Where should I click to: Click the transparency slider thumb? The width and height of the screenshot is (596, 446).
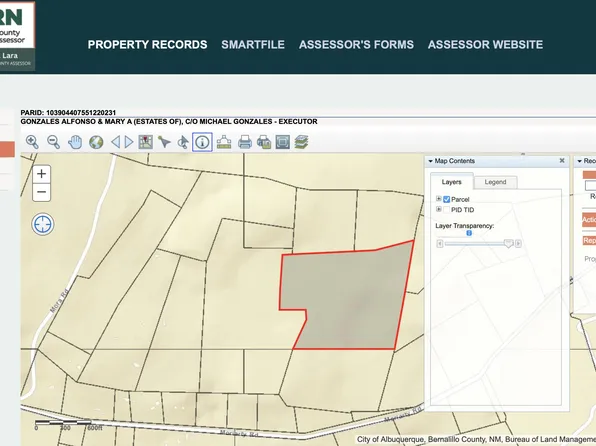click(x=508, y=243)
